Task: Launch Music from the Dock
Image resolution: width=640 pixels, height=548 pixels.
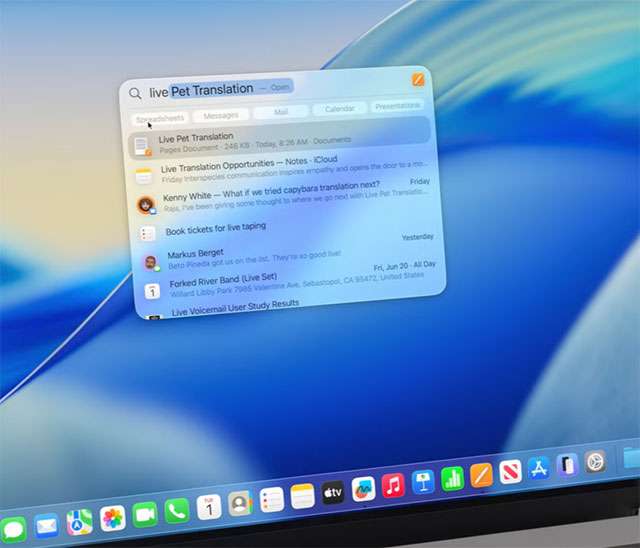Action: (393, 486)
